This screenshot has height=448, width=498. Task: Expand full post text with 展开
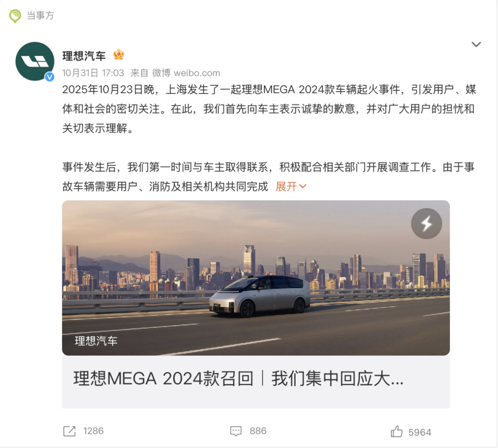tap(290, 186)
